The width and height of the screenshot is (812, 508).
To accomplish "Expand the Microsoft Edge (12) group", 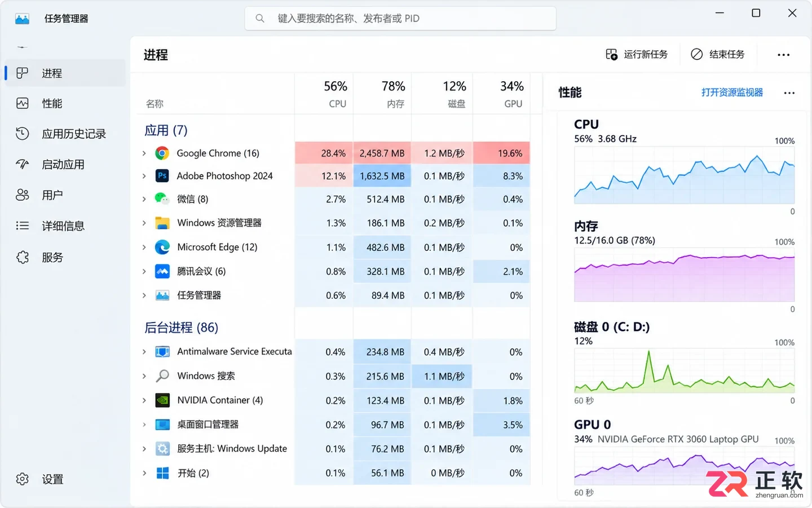I will point(144,247).
